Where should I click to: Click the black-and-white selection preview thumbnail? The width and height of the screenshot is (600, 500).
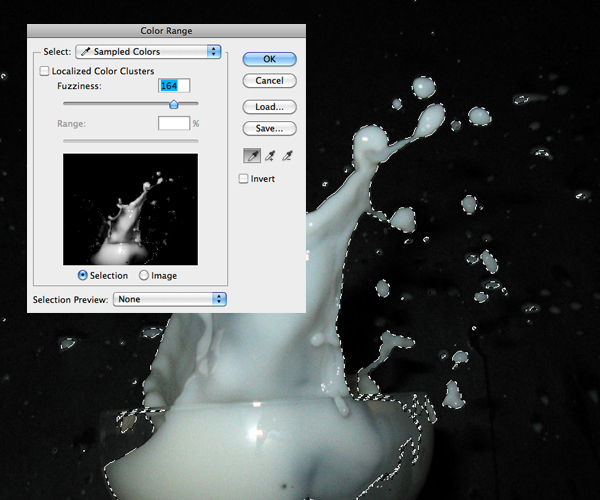pyautogui.click(x=130, y=208)
